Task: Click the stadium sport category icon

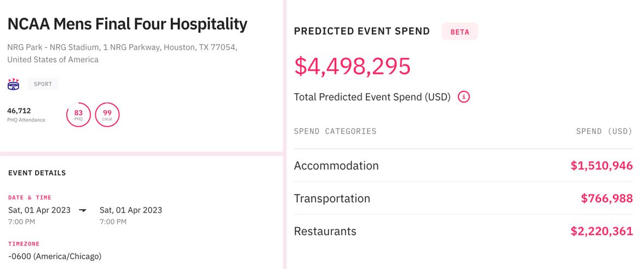Action: tap(14, 84)
